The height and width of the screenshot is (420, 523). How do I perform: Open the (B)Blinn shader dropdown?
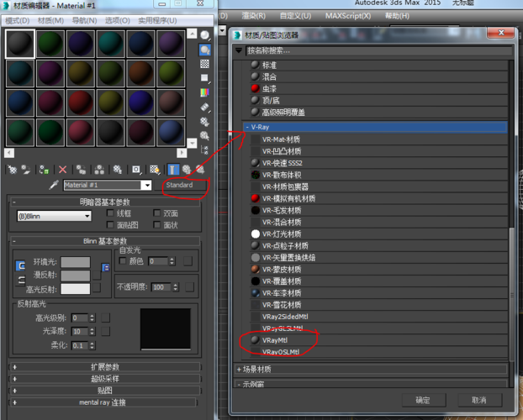(x=54, y=216)
